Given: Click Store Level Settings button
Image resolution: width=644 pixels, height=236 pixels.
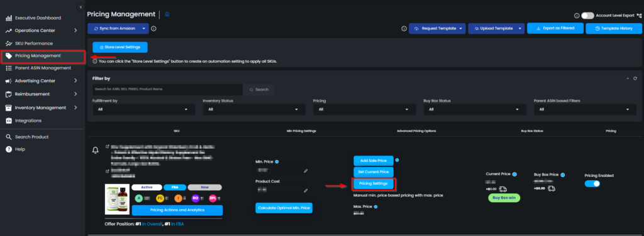Looking at the screenshot, I should [x=120, y=47].
